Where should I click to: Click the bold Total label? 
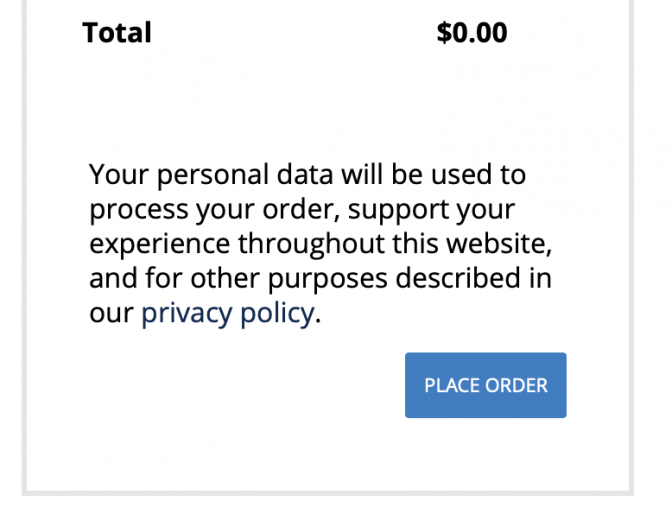pyautogui.click(x=117, y=33)
